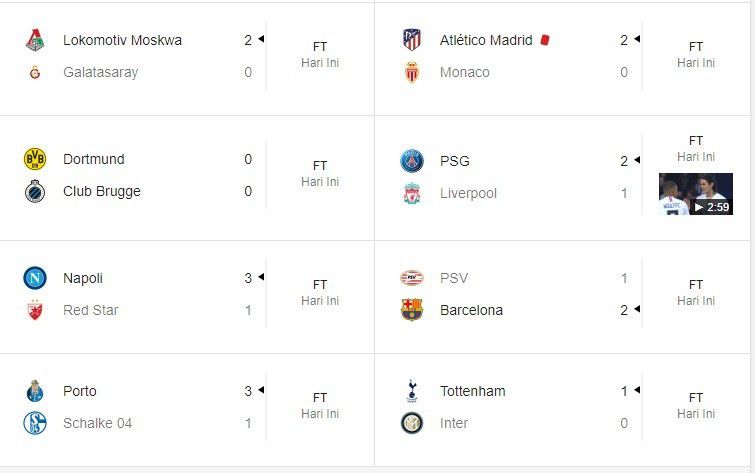Click the Napoli team logo
Image resolution: width=755 pixels, height=473 pixels.
click(35, 278)
